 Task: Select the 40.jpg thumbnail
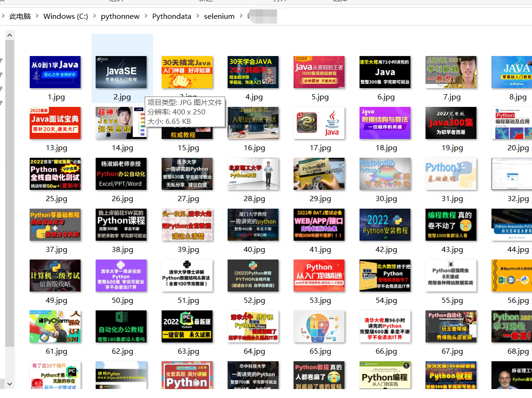pos(253,225)
